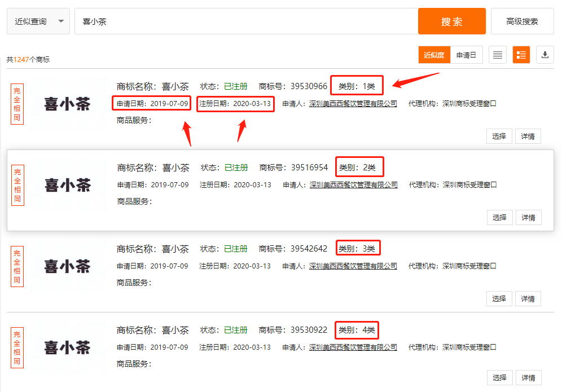The width and height of the screenshot is (562, 392).
Task: Open 高级搜索 advanced search
Action: [522, 21]
